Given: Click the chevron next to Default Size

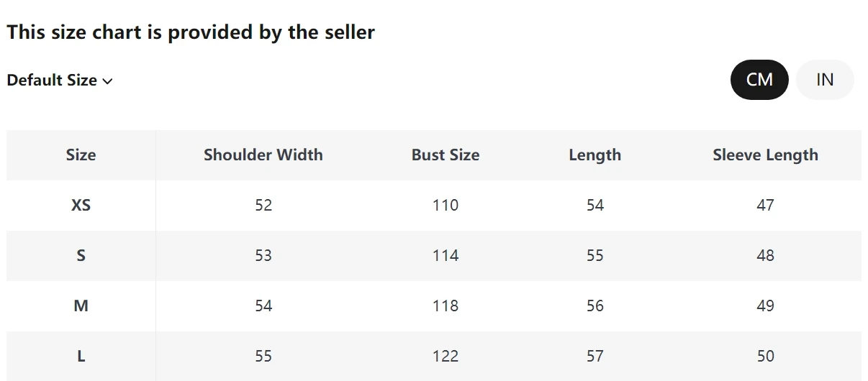Looking at the screenshot, I should pos(108,81).
